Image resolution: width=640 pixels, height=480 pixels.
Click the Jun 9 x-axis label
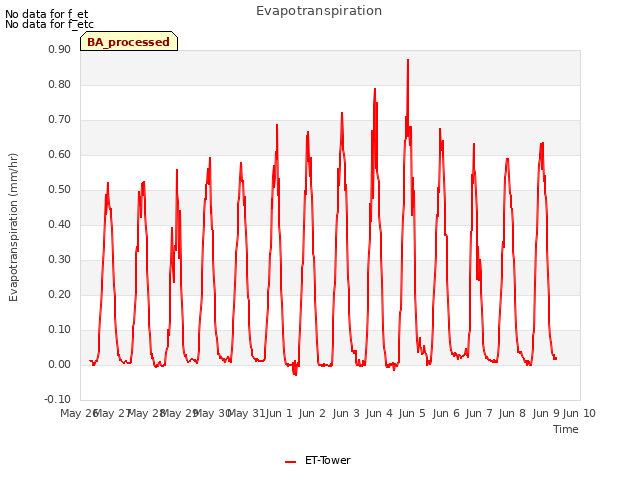point(546,413)
